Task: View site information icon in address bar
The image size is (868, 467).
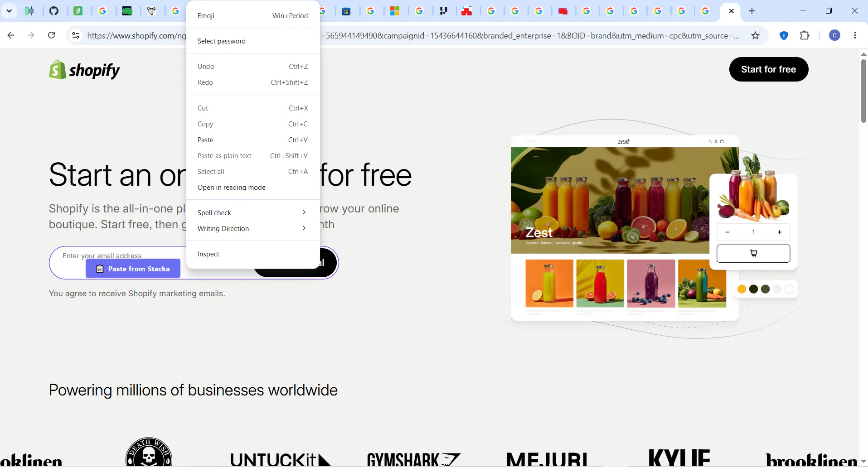Action: tap(76, 35)
